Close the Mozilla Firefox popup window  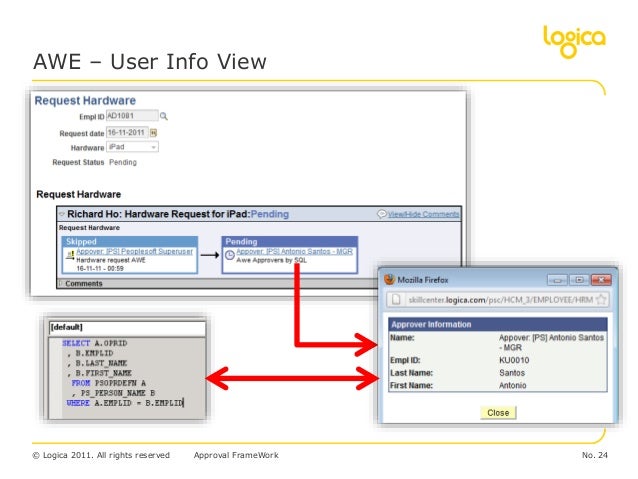[x=601, y=280]
